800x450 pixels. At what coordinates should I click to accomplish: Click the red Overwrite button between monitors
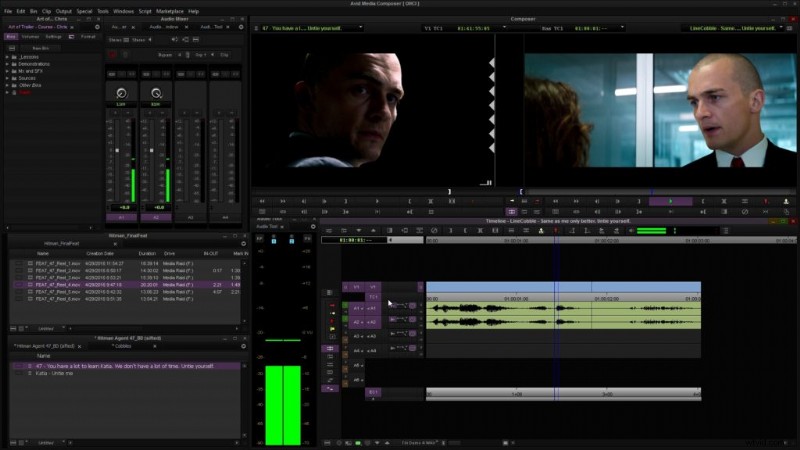(x=536, y=201)
